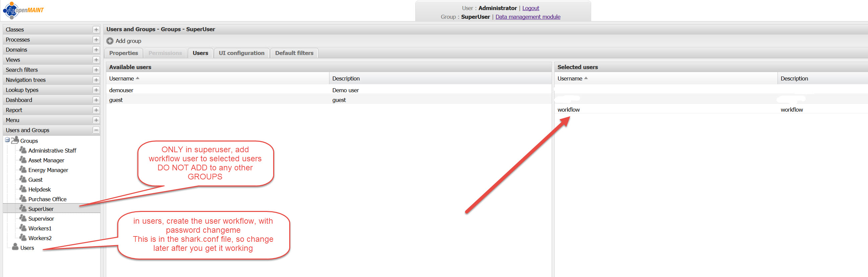Open the Default filters tab
Viewport: 868px width, 277px height.
coord(294,53)
